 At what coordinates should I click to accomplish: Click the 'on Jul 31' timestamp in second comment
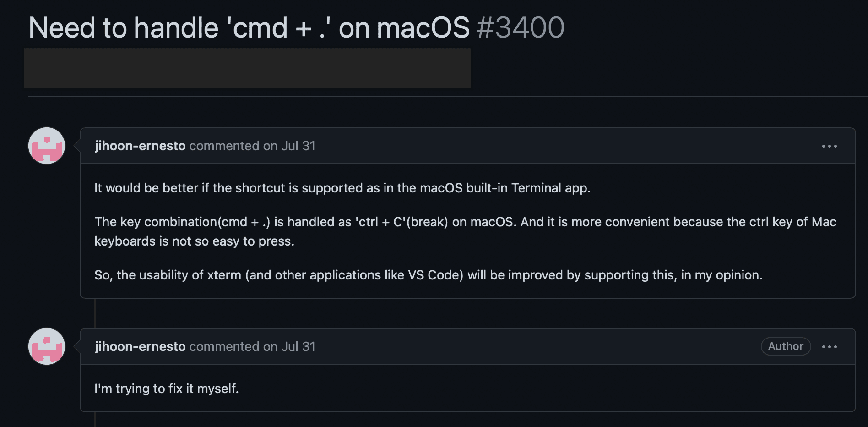(289, 347)
